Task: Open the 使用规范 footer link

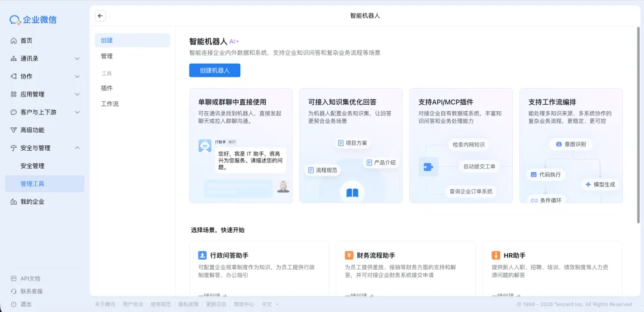Action: tap(160, 304)
